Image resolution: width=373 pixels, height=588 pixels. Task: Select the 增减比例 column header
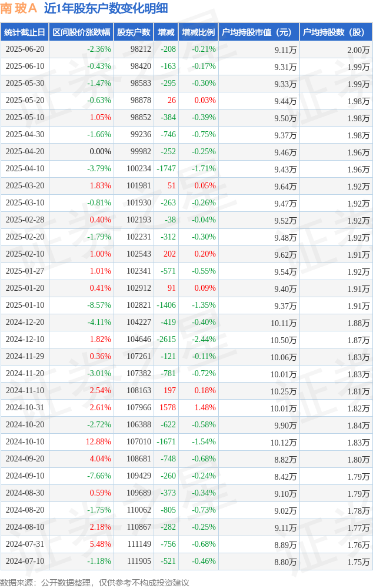[198, 32]
